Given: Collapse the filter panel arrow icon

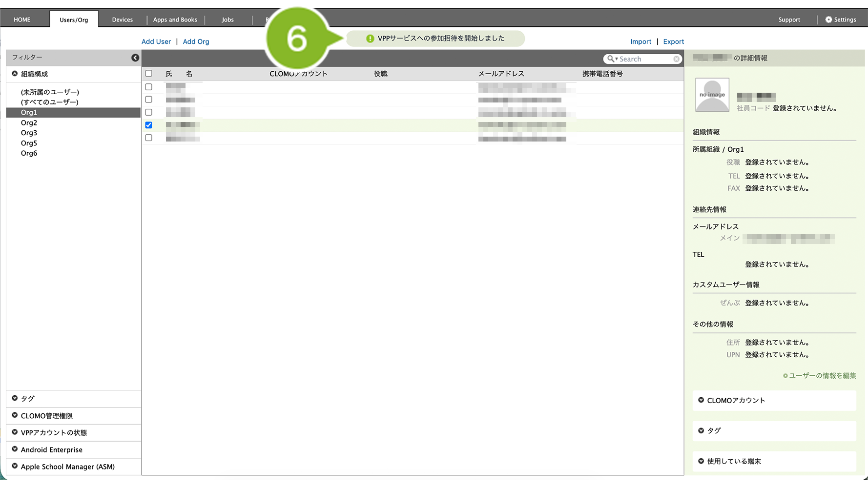Looking at the screenshot, I should click(x=135, y=58).
